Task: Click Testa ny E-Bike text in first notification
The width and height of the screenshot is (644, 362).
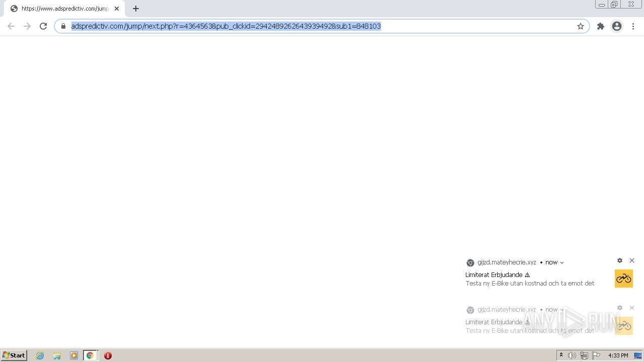Action: tap(530, 284)
